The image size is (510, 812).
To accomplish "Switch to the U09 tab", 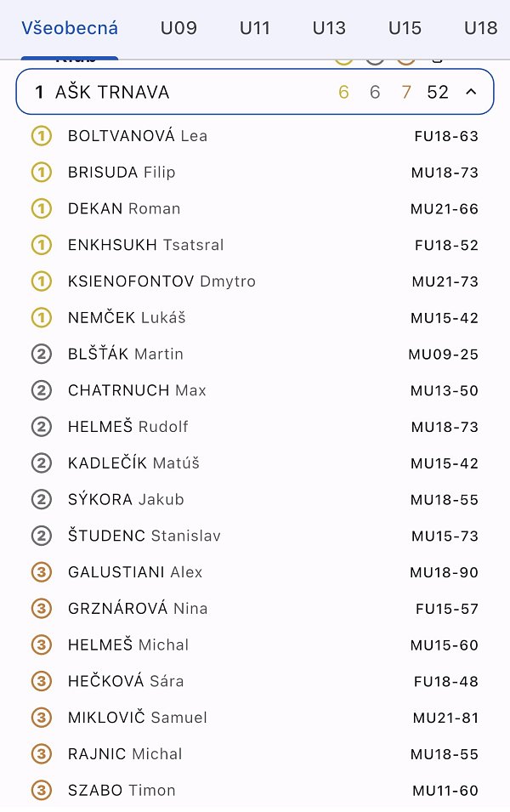I will tap(178, 28).
